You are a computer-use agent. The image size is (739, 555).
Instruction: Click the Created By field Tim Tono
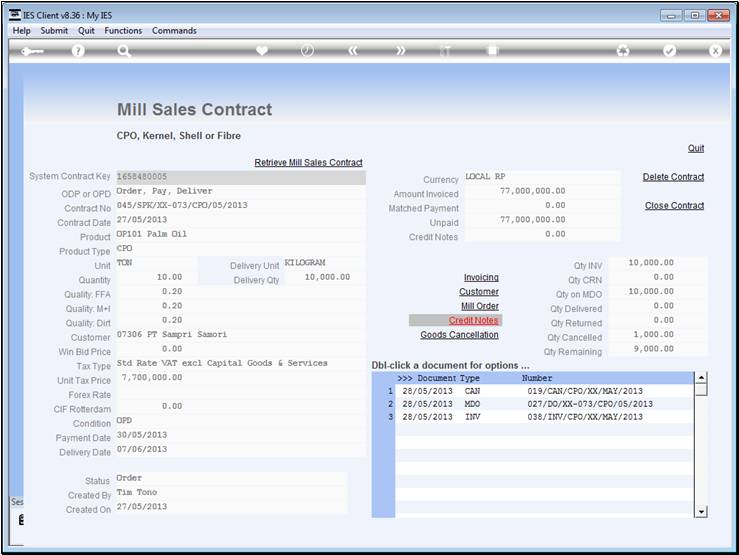coord(231,492)
